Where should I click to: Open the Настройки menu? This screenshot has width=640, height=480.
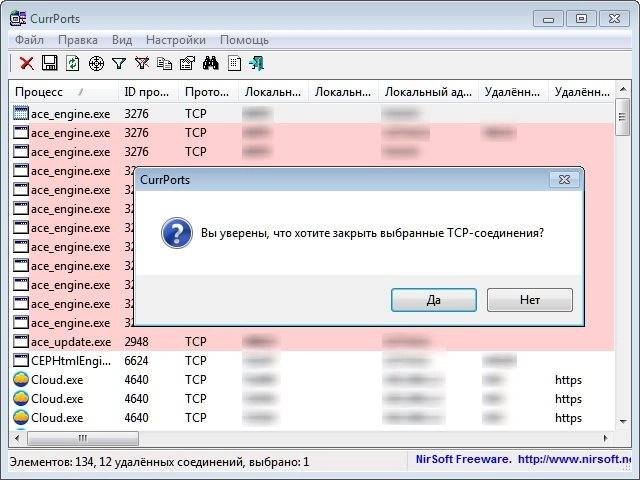tap(176, 40)
